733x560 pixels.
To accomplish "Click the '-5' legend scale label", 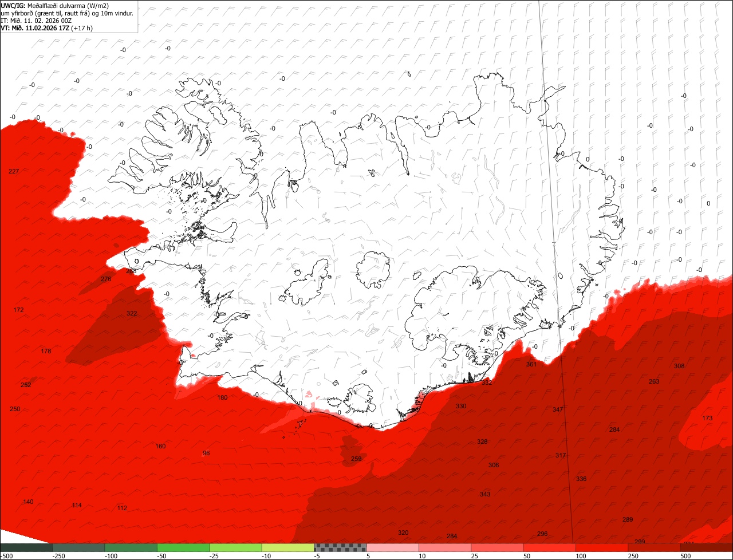I will click(318, 556).
